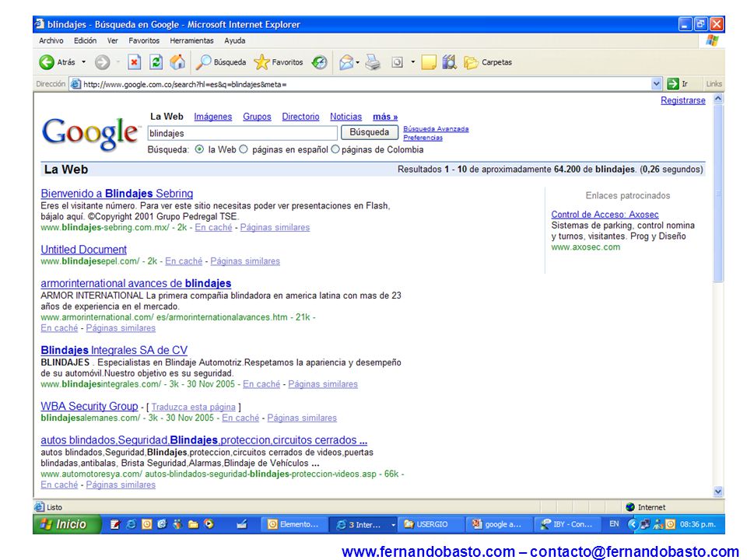Screen dimensions: 747x560
Task: Open Búsqueda Avanzada link
Action: [x=436, y=129]
